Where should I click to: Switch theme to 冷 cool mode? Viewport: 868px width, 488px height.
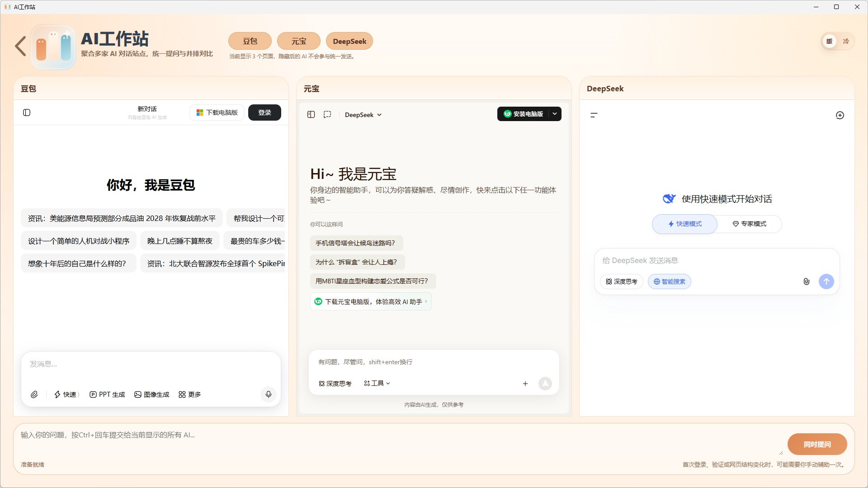(846, 41)
